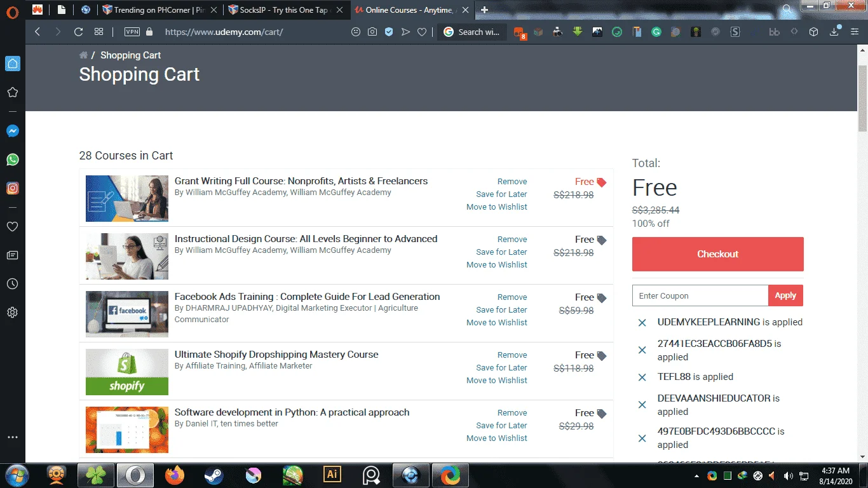Save the Instructional Design Course for later
The width and height of the screenshot is (868, 488).
[501, 252]
